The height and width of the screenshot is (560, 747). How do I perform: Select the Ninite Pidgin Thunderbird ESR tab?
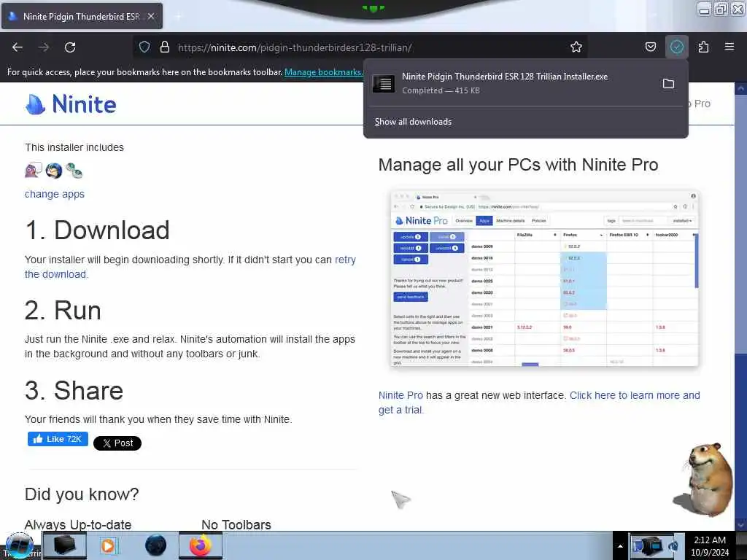click(x=82, y=16)
